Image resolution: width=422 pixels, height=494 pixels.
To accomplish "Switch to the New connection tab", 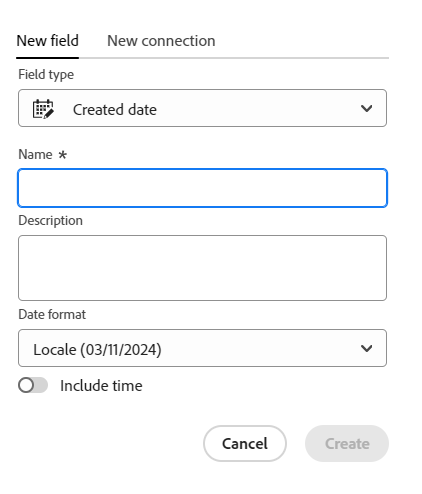I will 161,41.
